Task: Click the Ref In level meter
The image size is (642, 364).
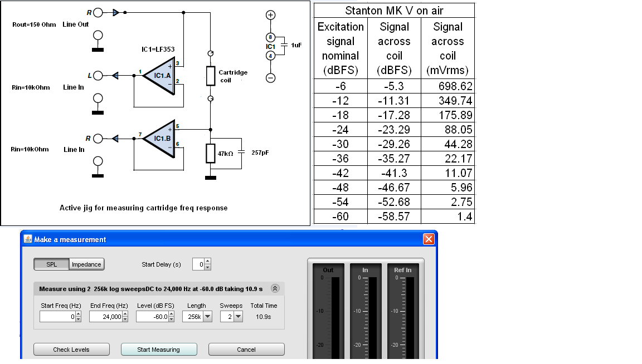Action: [x=402, y=312]
